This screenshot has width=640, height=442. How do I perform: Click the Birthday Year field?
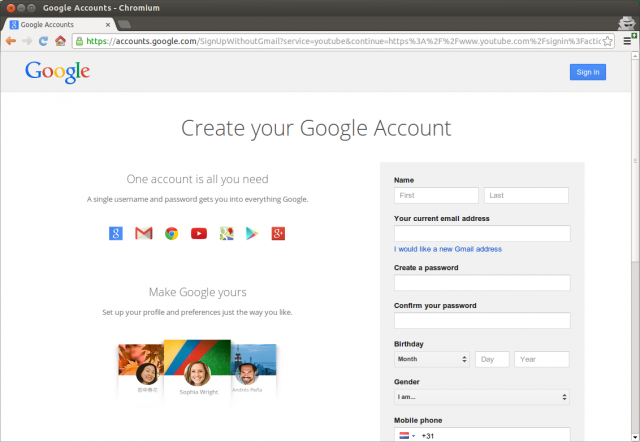click(x=542, y=359)
